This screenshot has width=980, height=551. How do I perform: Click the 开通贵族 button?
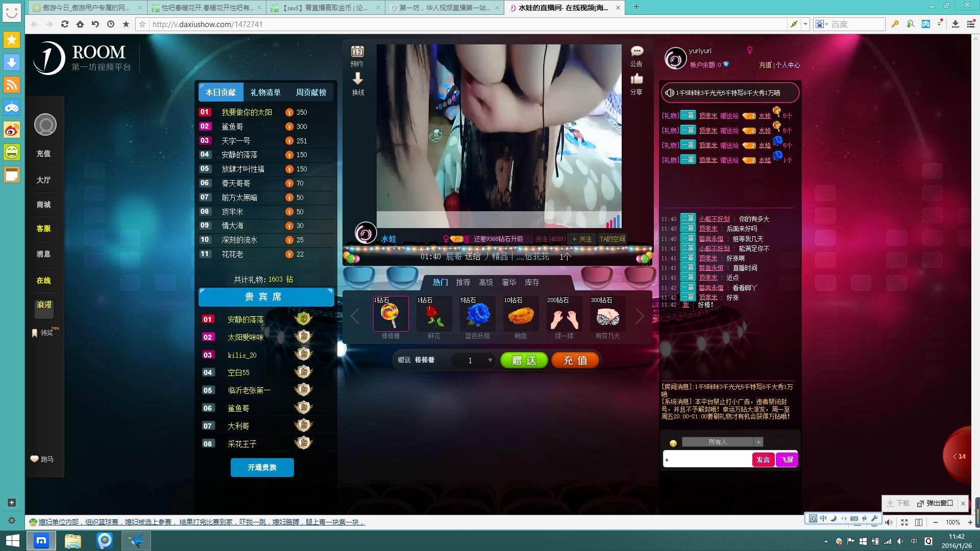tap(262, 467)
